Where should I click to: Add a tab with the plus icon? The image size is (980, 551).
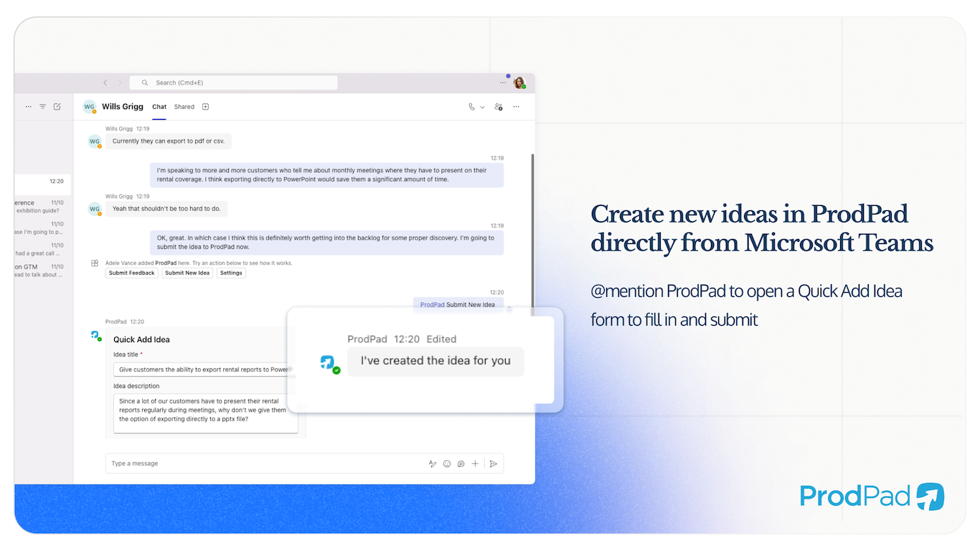coord(205,107)
